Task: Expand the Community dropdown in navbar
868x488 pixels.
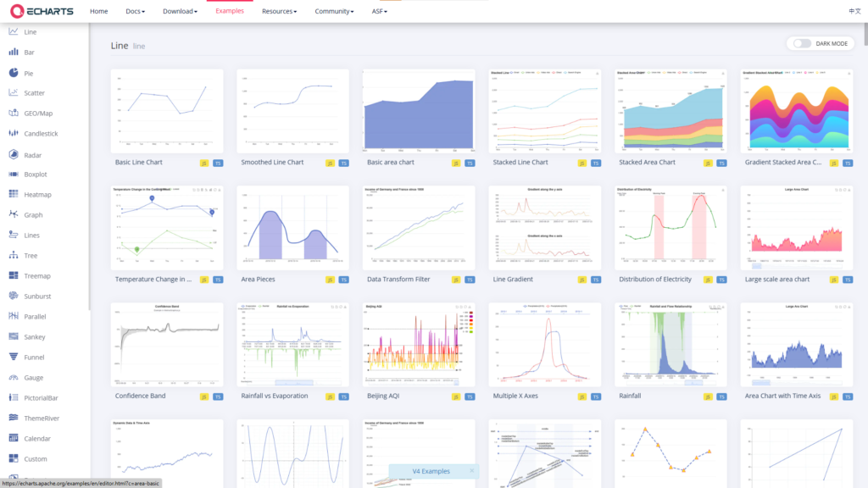Action: pos(334,12)
